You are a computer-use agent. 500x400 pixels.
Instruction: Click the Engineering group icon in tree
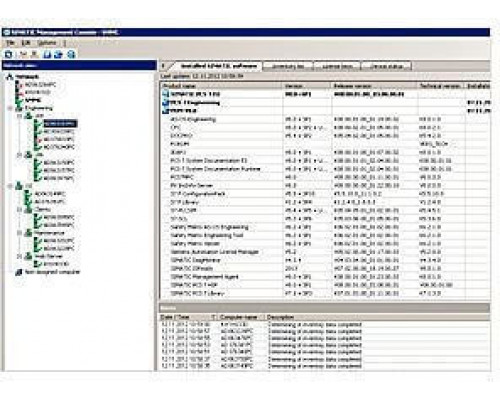(x=19, y=108)
